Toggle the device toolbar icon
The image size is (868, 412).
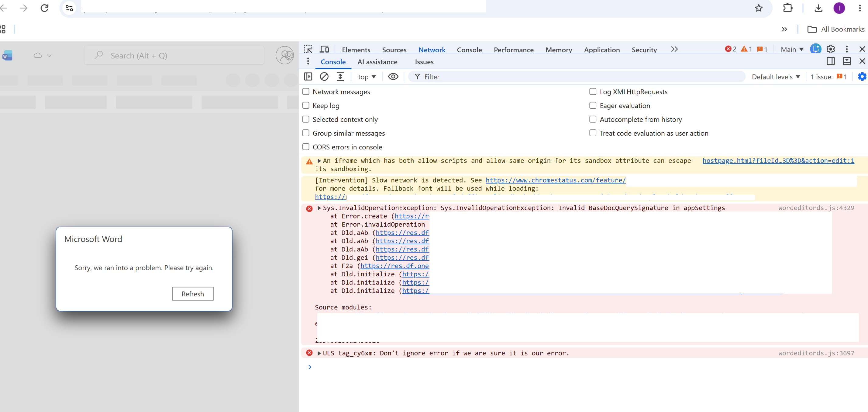[324, 49]
